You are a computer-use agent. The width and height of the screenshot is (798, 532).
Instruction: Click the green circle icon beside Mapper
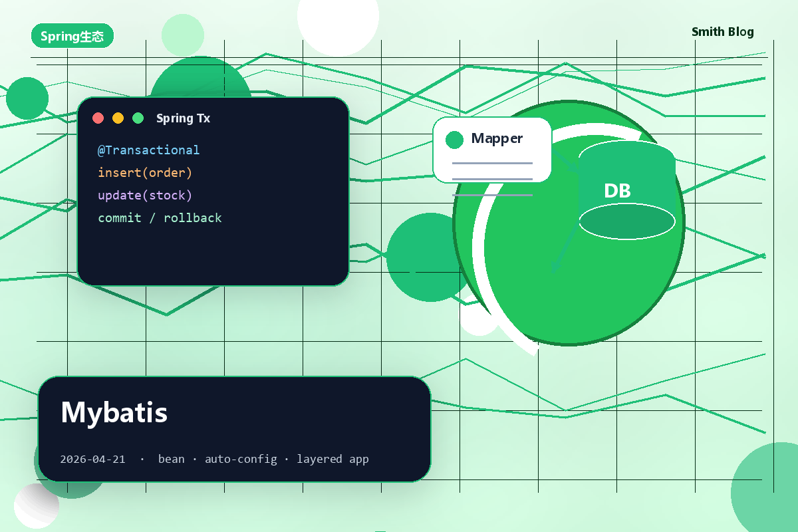(454, 140)
